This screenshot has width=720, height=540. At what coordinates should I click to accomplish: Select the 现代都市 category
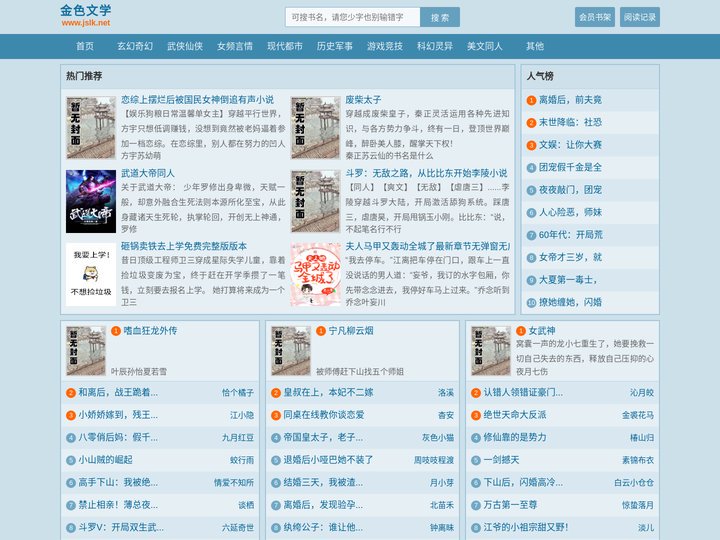[285, 46]
